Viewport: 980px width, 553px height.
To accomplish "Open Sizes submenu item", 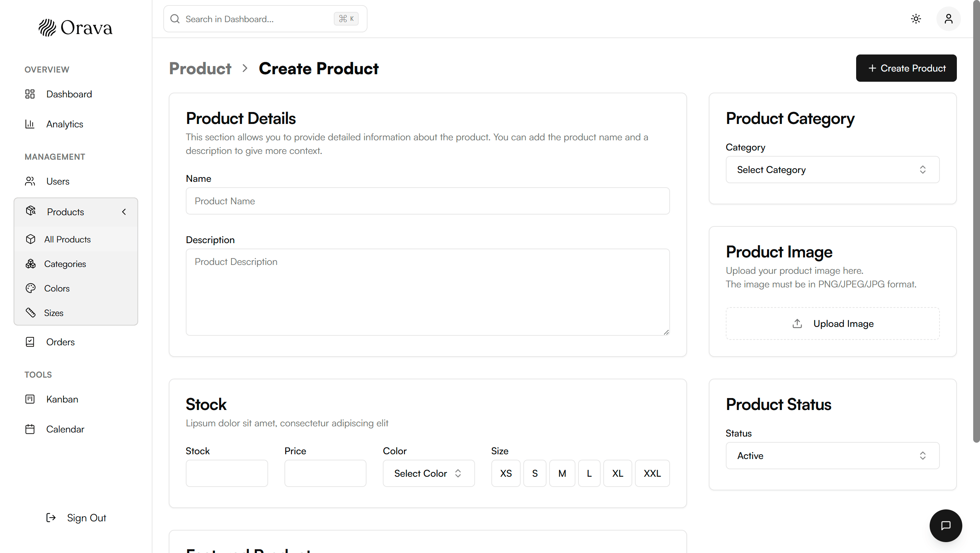I will click(76, 313).
